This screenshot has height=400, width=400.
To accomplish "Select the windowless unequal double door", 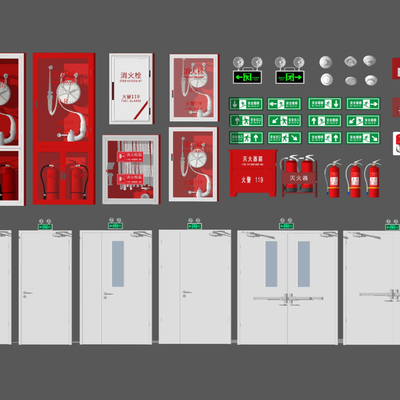I will click(x=195, y=287).
